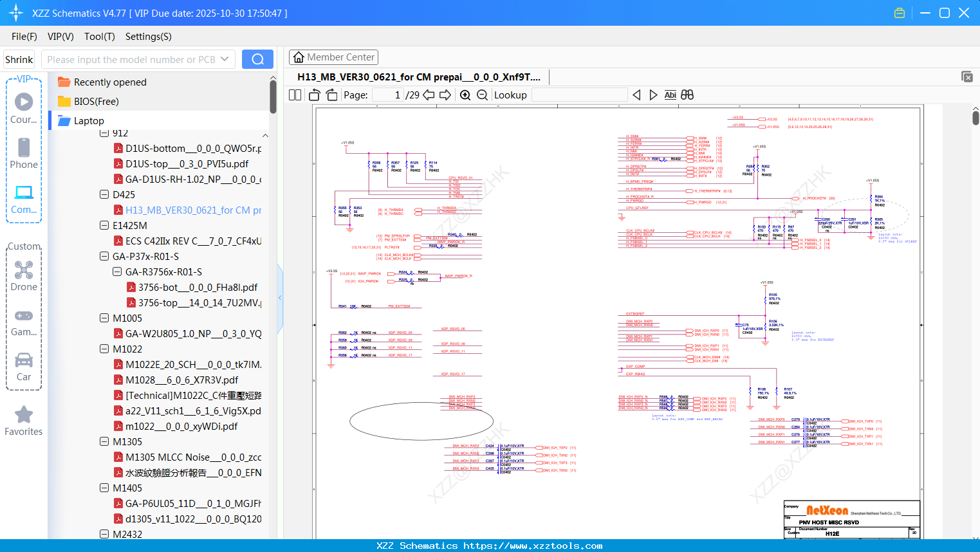This screenshot has width=980, height=552.
Task: Zoom out of the schematic
Action: 482,95
